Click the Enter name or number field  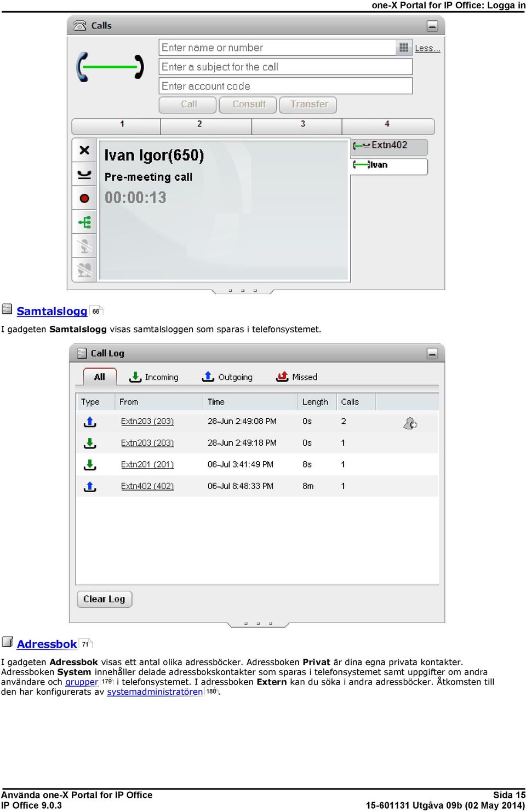click(x=278, y=48)
